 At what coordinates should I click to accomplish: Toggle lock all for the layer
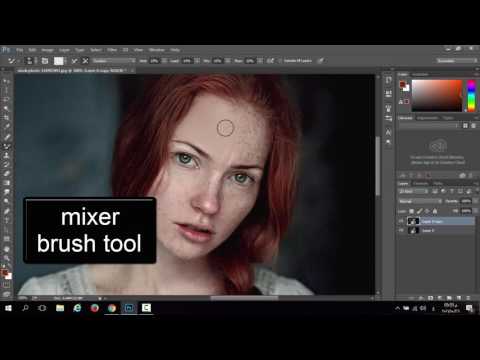point(435,211)
